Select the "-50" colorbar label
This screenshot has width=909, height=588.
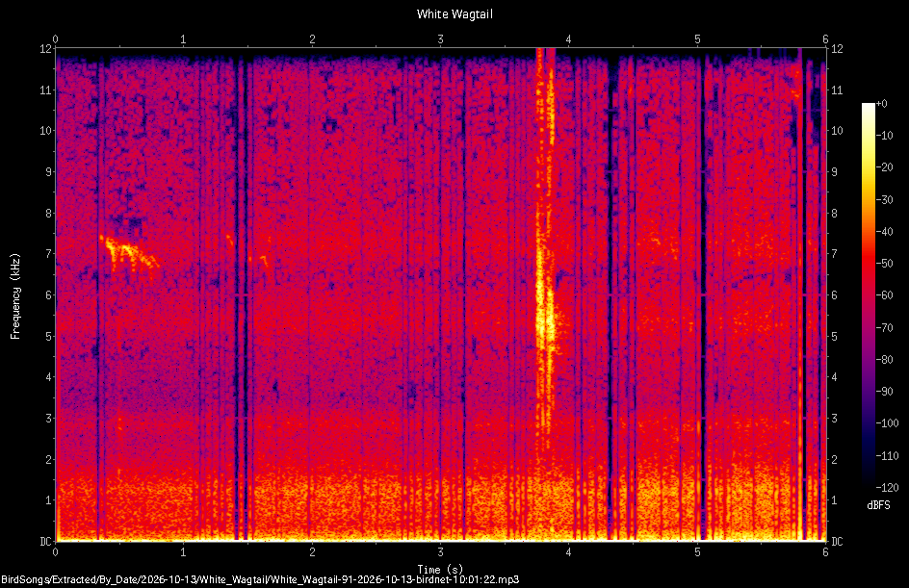[x=885, y=264]
